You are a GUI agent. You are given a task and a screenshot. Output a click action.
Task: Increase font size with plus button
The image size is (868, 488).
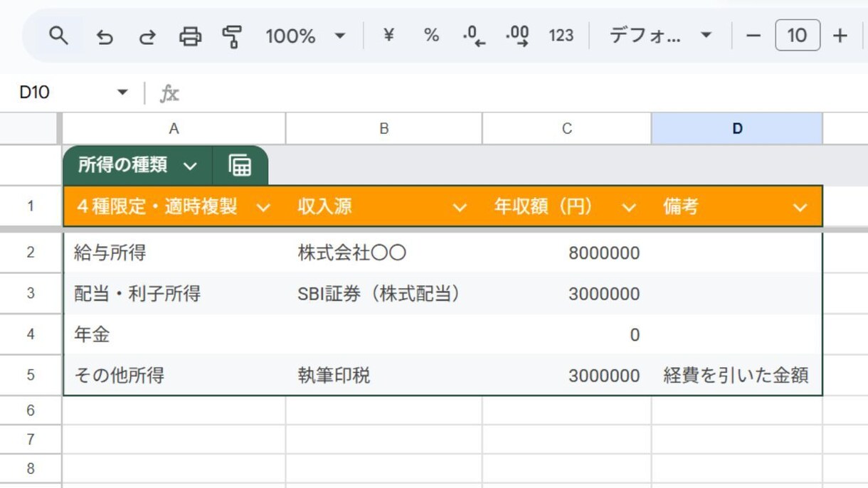840,36
